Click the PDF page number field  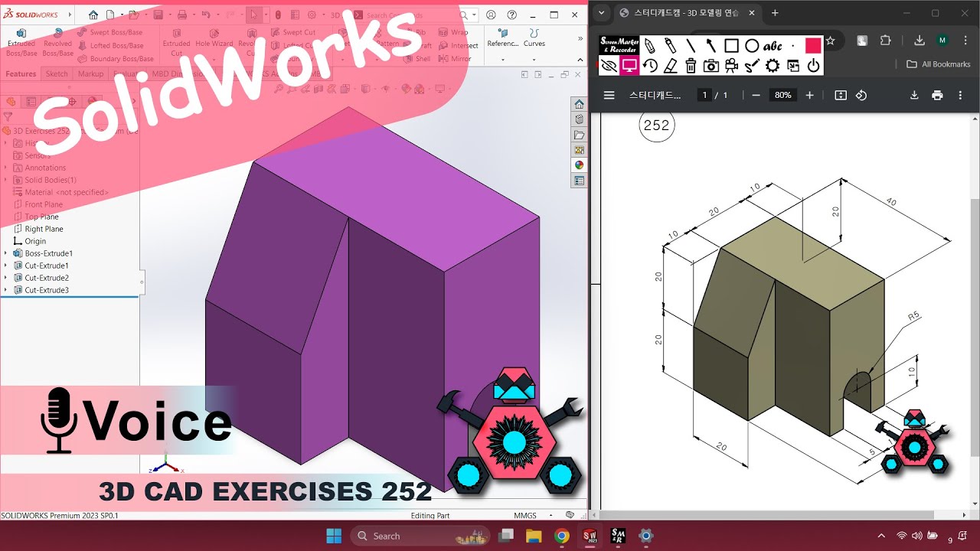point(704,96)
